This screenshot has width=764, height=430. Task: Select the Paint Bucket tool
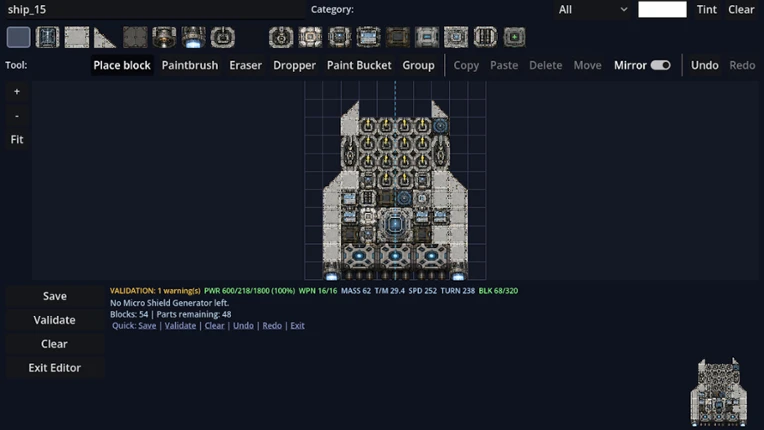[359, 65]
